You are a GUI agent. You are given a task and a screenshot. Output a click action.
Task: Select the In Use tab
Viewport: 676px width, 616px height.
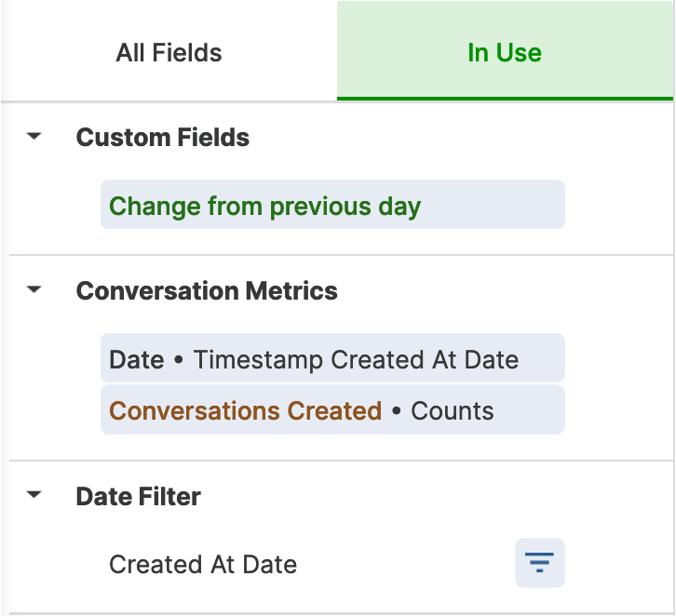click(505, 51)
